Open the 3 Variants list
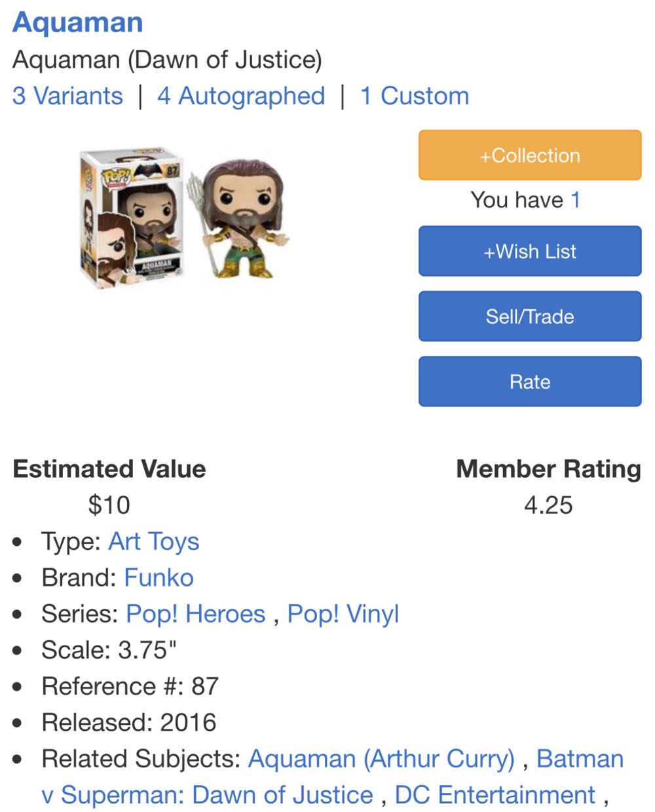The height and width of the screenshot is (812, 655). pyautogui.click(x=67, y=96)
